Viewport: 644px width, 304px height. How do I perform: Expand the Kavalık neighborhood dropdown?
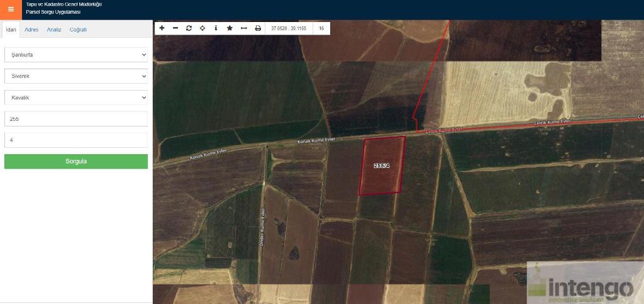pyautogui.click(x=75, y=98)
